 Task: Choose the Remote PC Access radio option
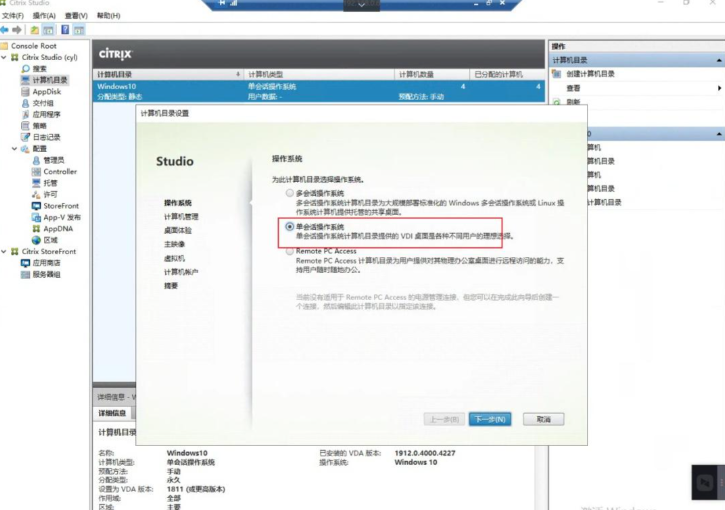[290, 252]
